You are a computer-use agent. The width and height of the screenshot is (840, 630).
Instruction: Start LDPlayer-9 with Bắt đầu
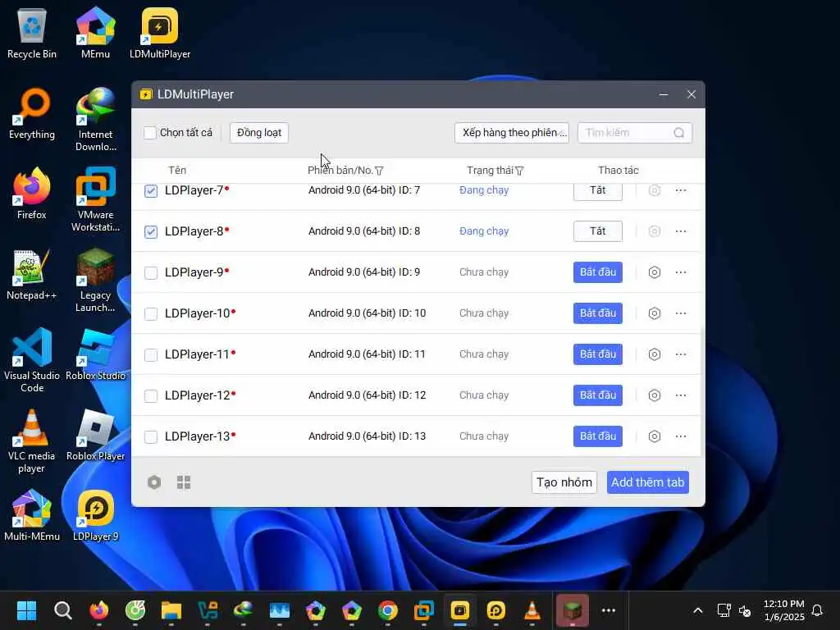pyautogui.click(x=598, y=272)
